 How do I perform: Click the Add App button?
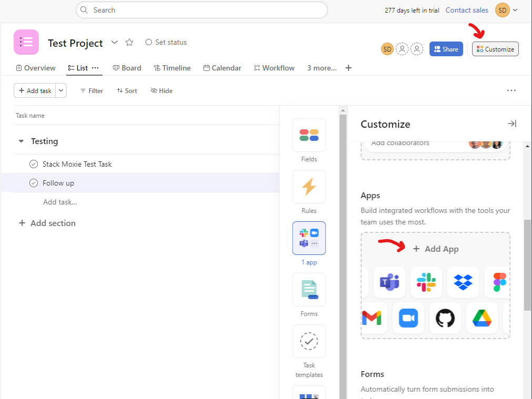[436, 249]
